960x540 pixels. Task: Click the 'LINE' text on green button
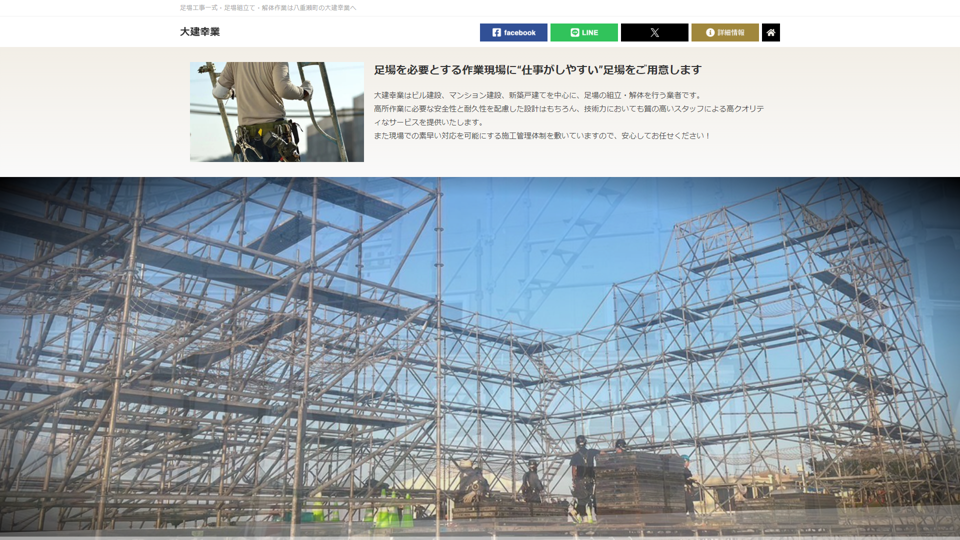pyautogui.click(x=590, y=33)
